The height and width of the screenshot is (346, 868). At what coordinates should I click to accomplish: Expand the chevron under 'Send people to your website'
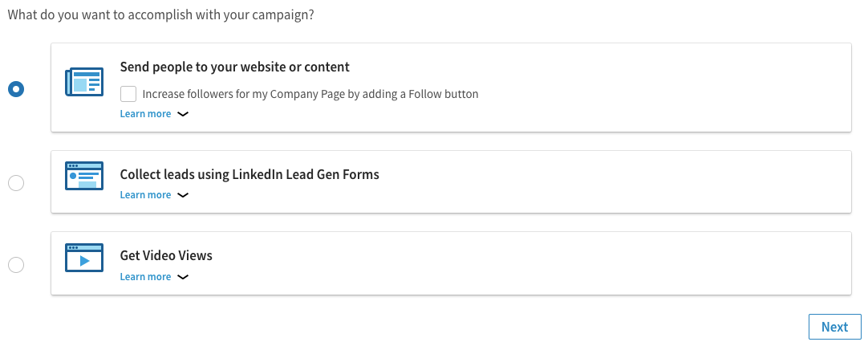tap(183, 114)
